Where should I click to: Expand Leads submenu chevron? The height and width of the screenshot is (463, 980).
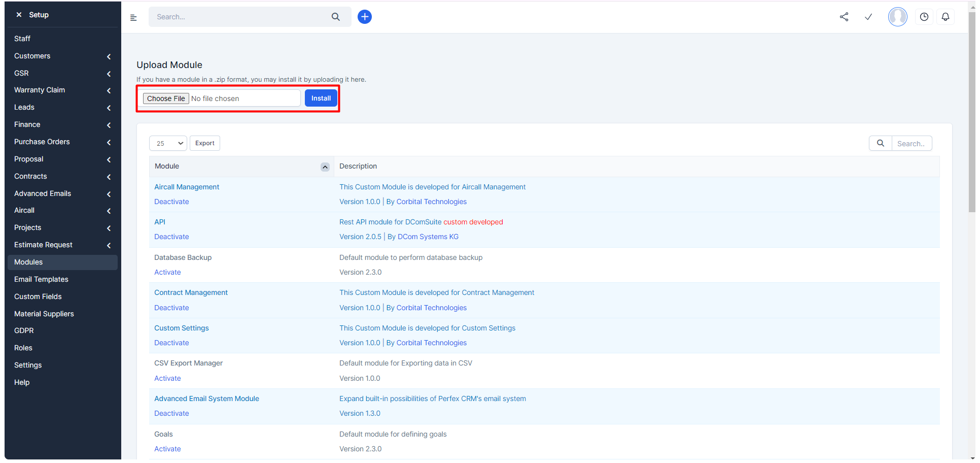(x=109, y=108)
